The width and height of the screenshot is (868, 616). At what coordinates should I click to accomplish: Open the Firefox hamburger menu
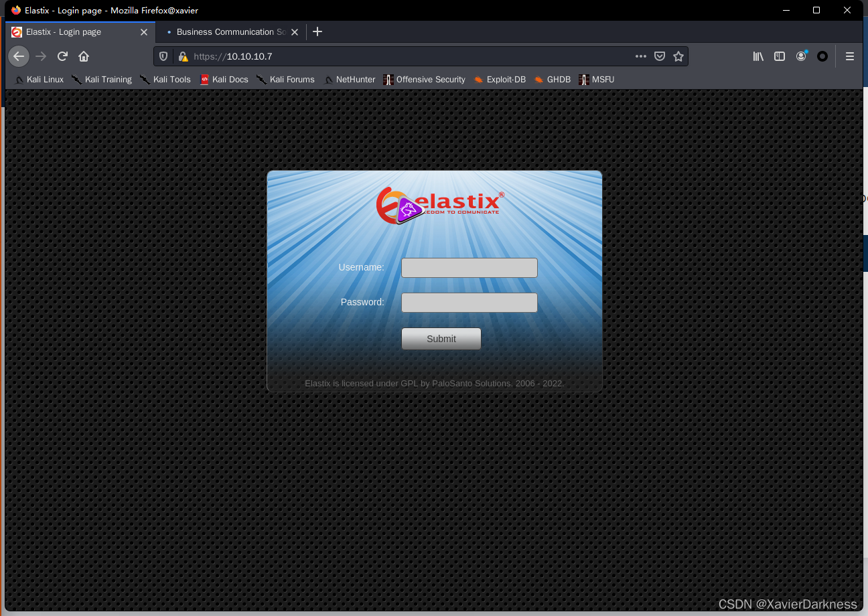(850, 56)
